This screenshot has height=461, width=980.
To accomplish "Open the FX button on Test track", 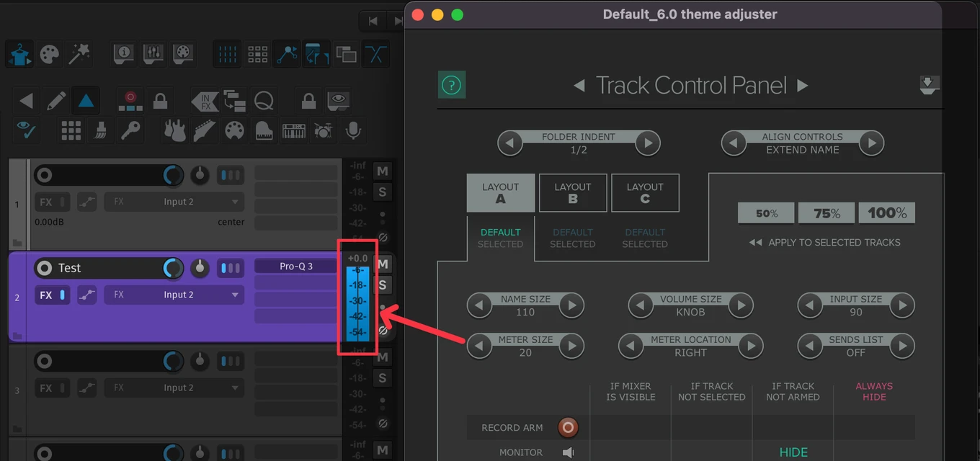I will point(45,295).
